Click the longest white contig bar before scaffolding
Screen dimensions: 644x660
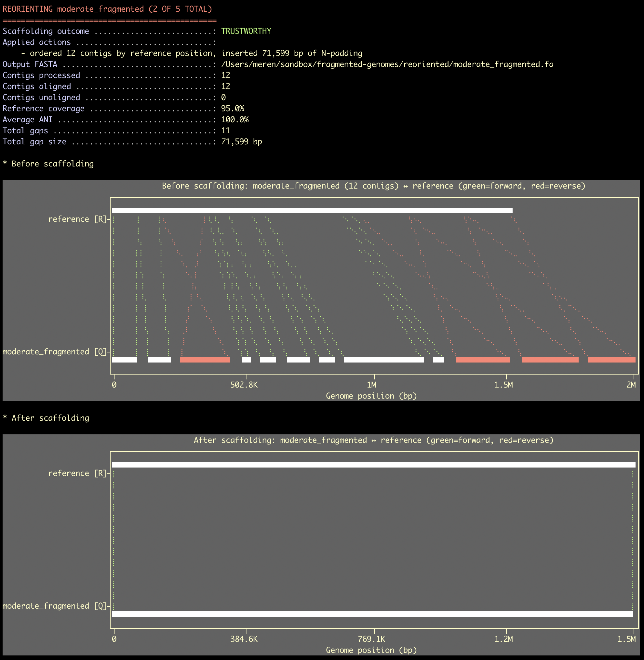pyautogui.click(x=383, y=360)
